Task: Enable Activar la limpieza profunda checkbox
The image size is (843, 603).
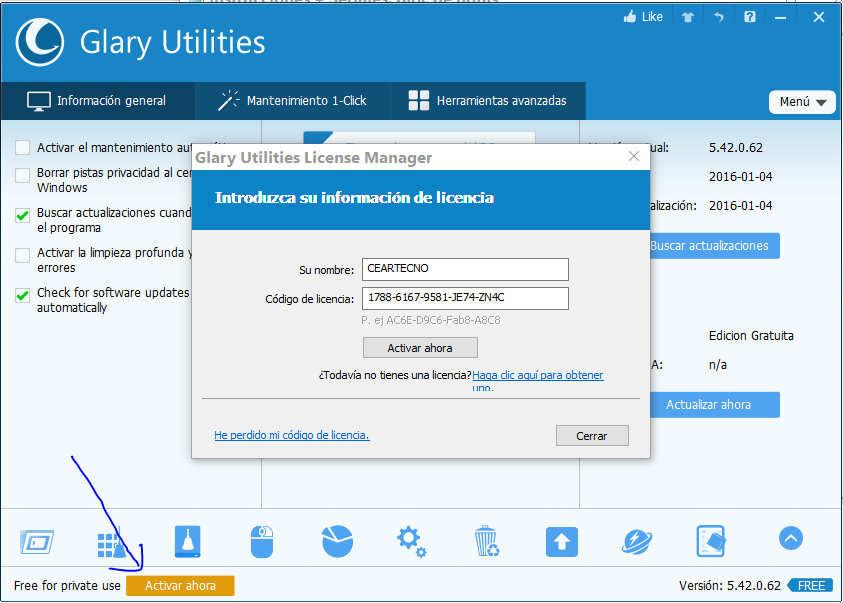Action: [x=23, y=255]
